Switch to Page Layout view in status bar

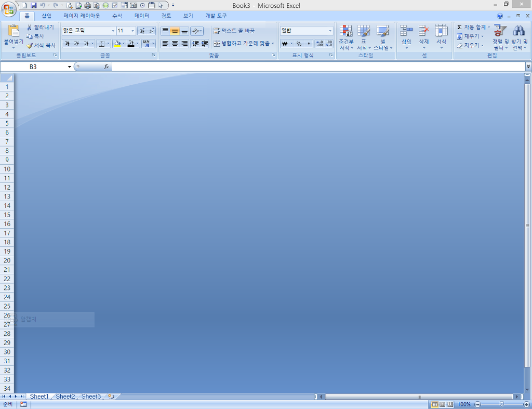point(443,404)
